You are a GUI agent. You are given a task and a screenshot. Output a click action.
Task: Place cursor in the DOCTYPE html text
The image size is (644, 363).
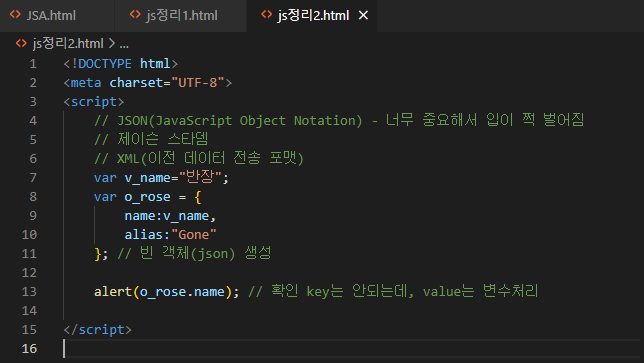[121, 64]
